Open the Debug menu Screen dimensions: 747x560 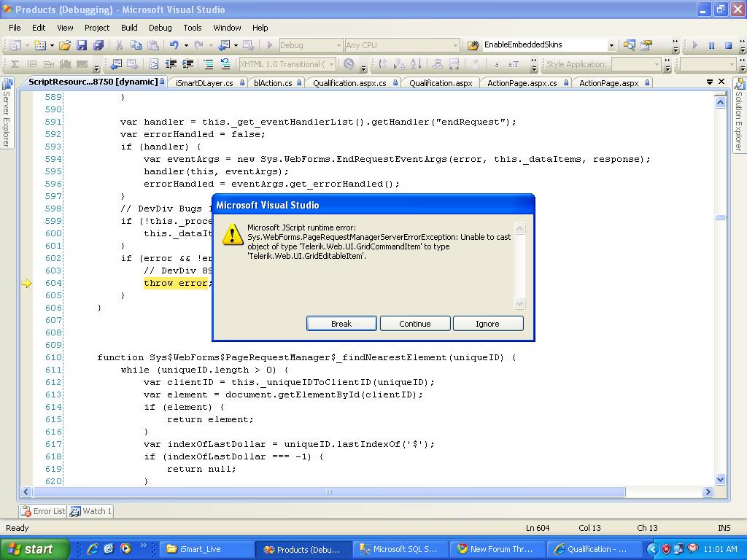(x=160, y=28)
